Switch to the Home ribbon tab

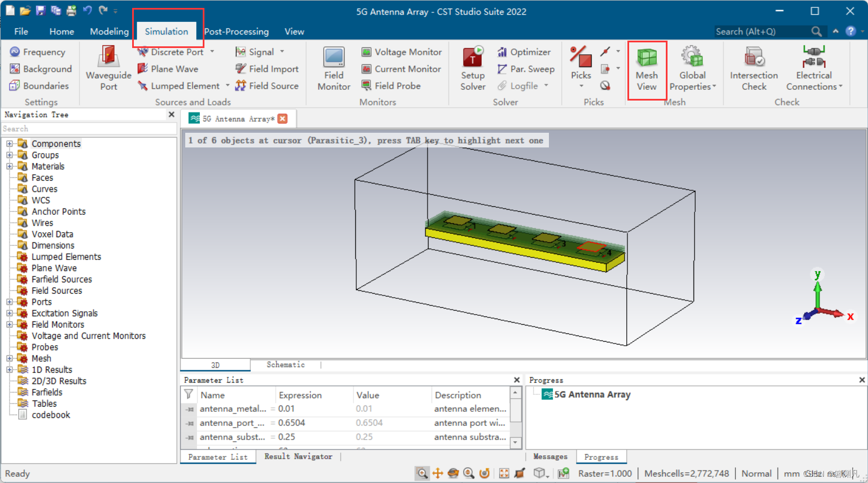click(62, 32)
